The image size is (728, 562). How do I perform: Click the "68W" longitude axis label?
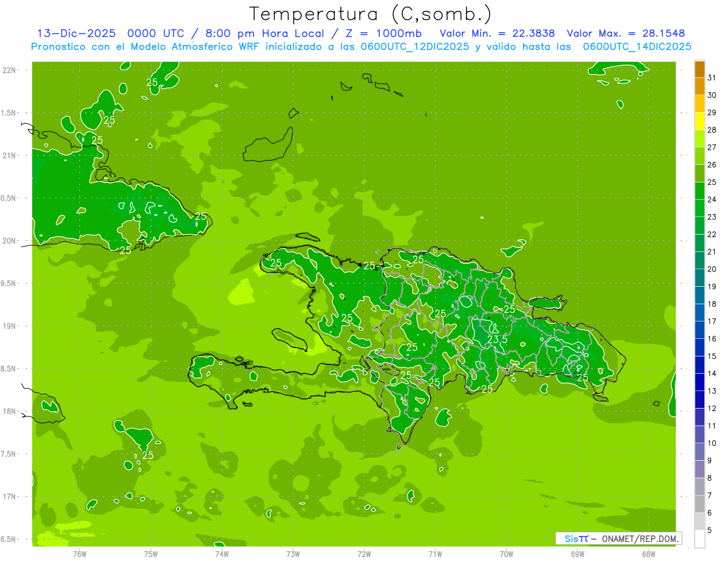(x=649, y=554)
